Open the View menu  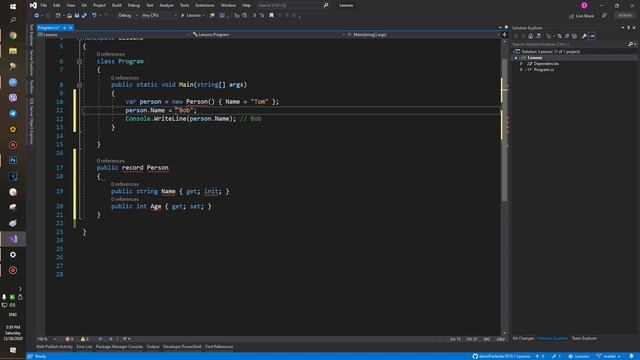[x=71, y=5]
